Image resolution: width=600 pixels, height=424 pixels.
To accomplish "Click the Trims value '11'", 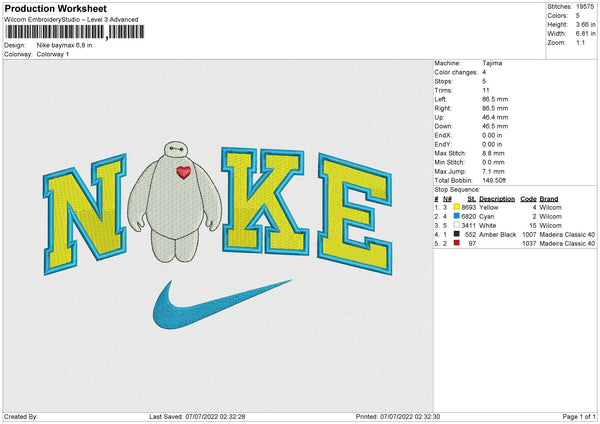I will coord(486,90).
